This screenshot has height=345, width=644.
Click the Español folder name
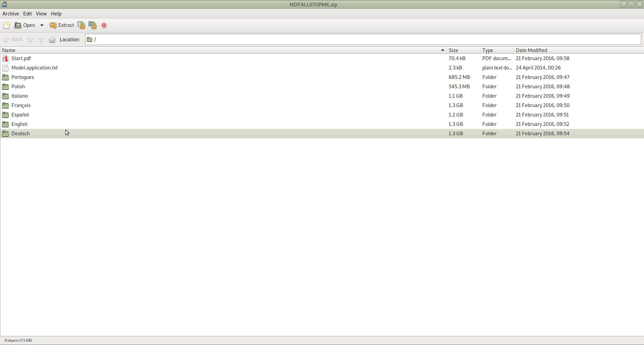click(20, 115)
